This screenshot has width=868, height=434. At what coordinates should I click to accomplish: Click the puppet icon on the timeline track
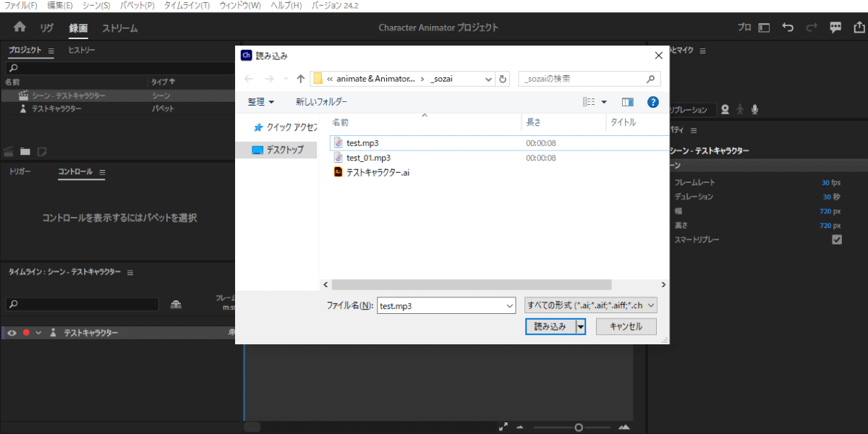click(x=53, y=333)
